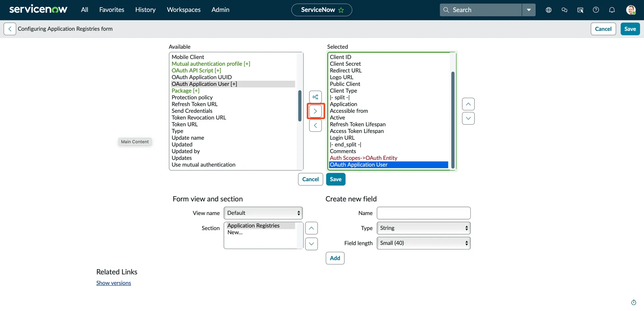This screenshot has width=644, height=311.
Task: Open the chat conversations icon
Action: click(x=564, y=10)
